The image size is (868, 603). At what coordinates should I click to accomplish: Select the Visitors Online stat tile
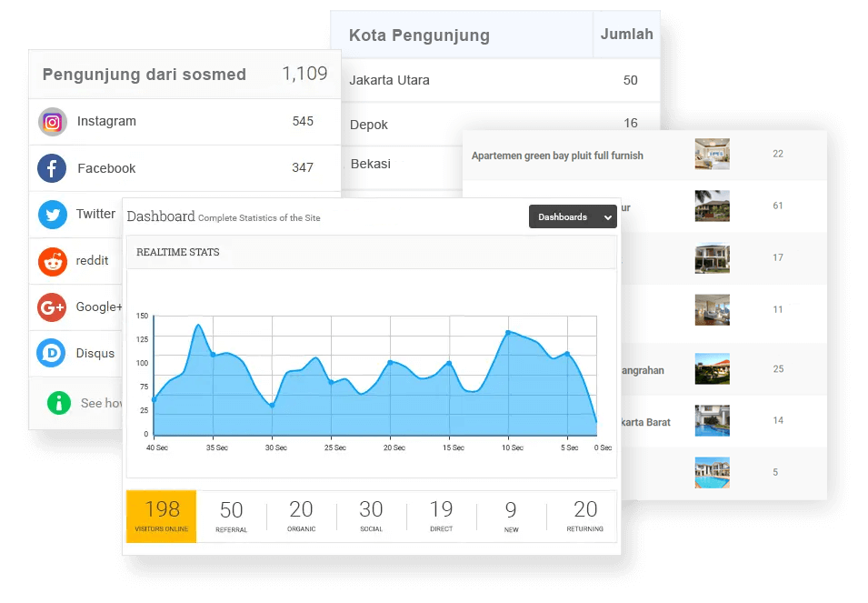tap(161, 516)
